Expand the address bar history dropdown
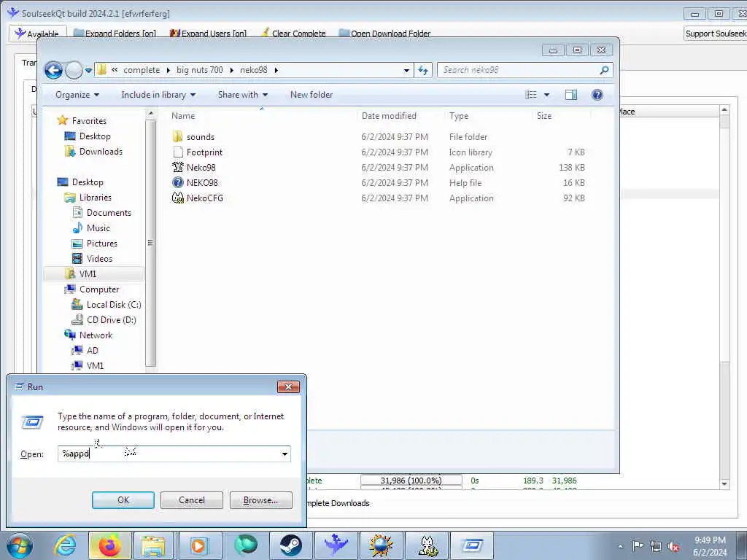Image resolution: width=747 pixels, height=560 pixels. [x=406, y=70]
